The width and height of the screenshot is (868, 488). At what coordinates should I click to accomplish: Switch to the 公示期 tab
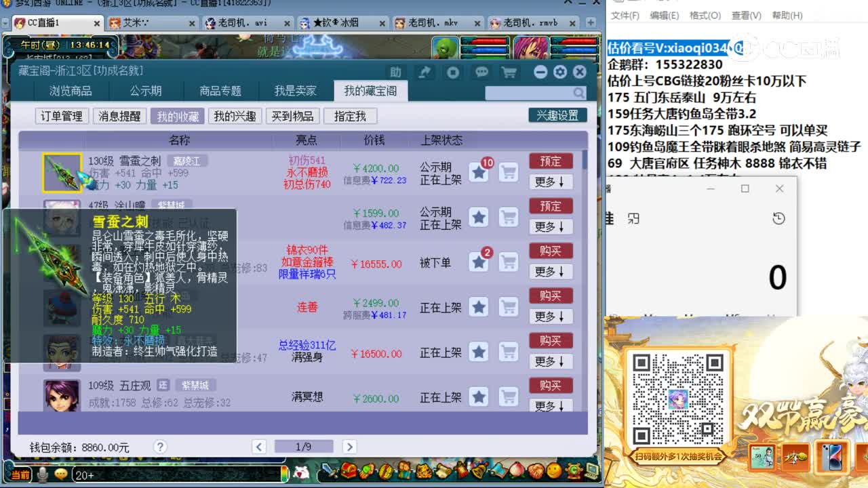click(x=146, y=91)
